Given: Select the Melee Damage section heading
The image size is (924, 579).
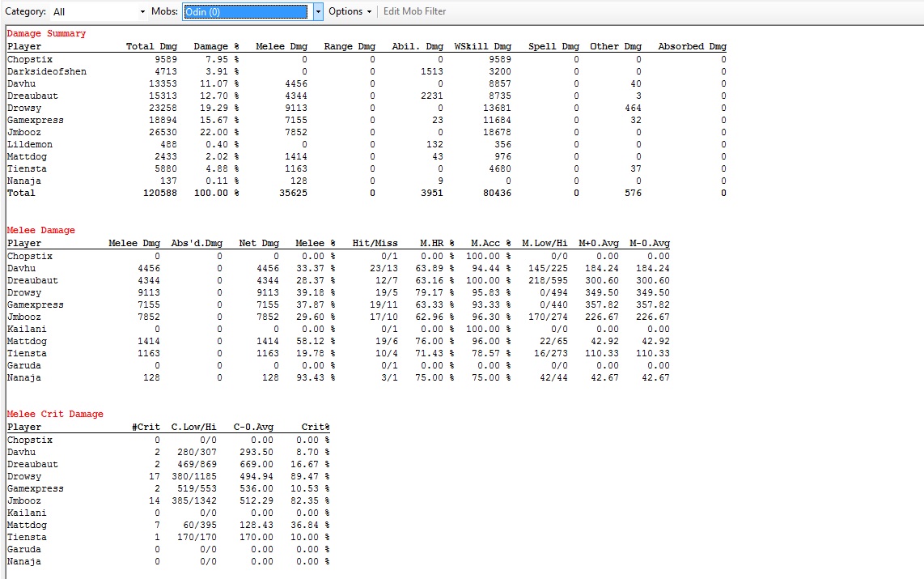Looking at the screenshot, I should (40, 231).
